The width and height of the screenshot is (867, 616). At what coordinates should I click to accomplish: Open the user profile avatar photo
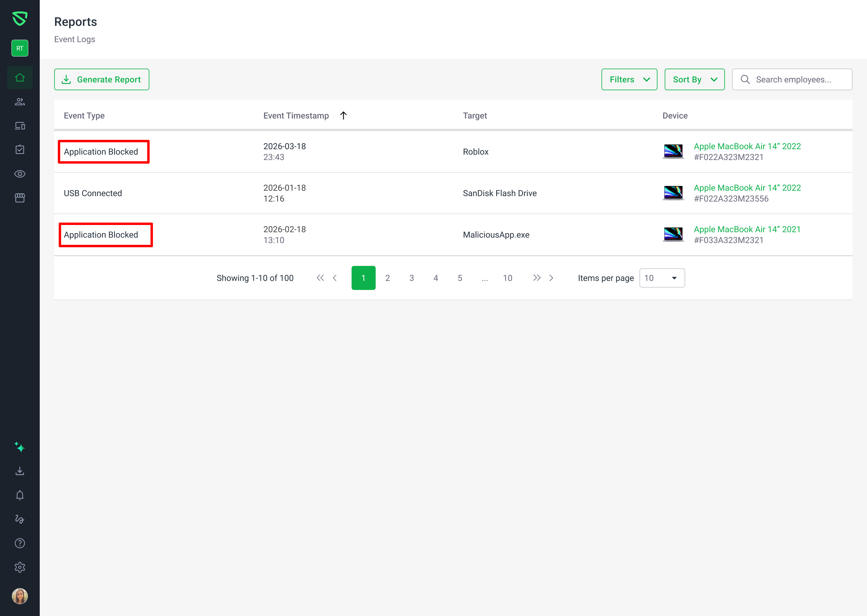[20, 596]
